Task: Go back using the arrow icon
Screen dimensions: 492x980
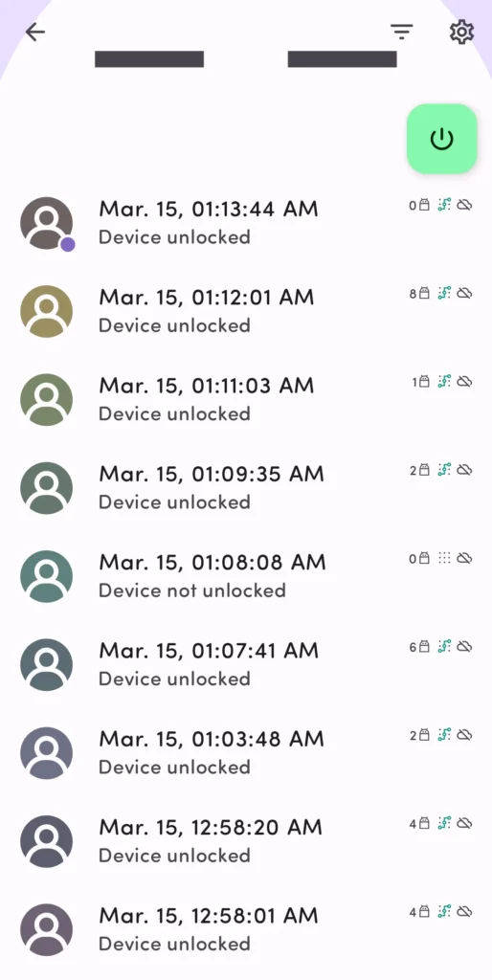Action: [35, 32]
